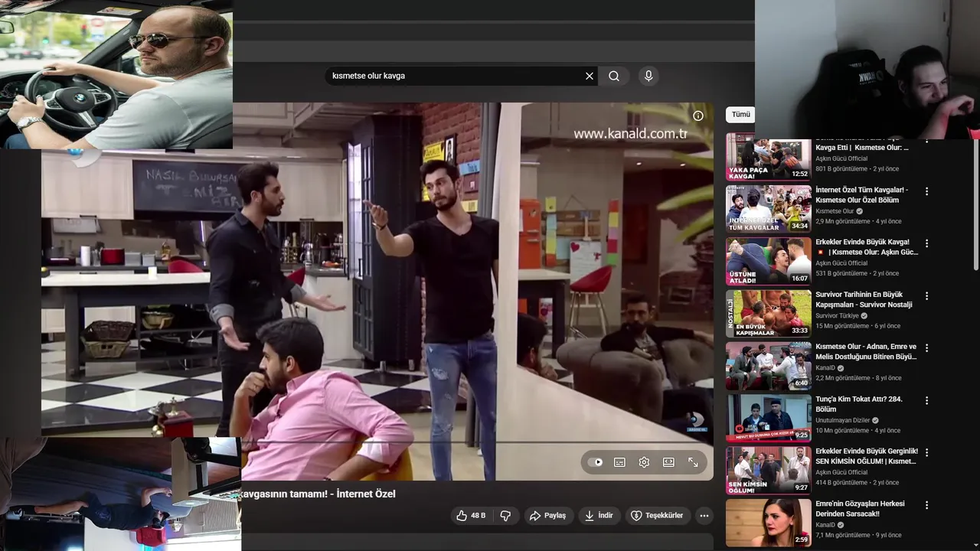The image size is (980, 551).
Task: Clear the search box with the X icon
Action: tap(590, 76)
